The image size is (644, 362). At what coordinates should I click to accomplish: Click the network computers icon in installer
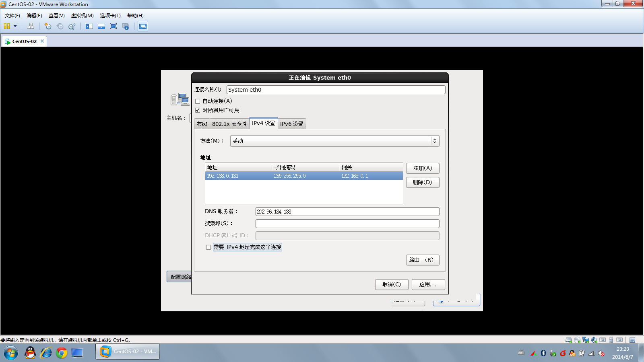click(180, 99)
